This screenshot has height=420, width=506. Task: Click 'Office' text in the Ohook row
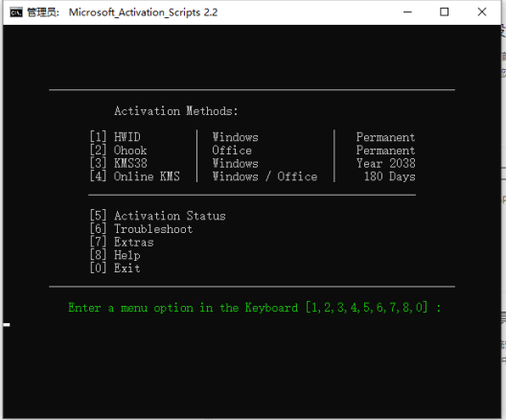[x=232, y=151]
